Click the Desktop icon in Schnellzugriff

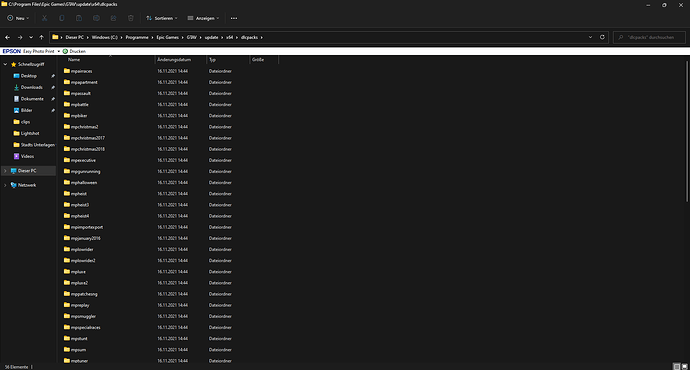pyautogui.click(x=16, y=76)
